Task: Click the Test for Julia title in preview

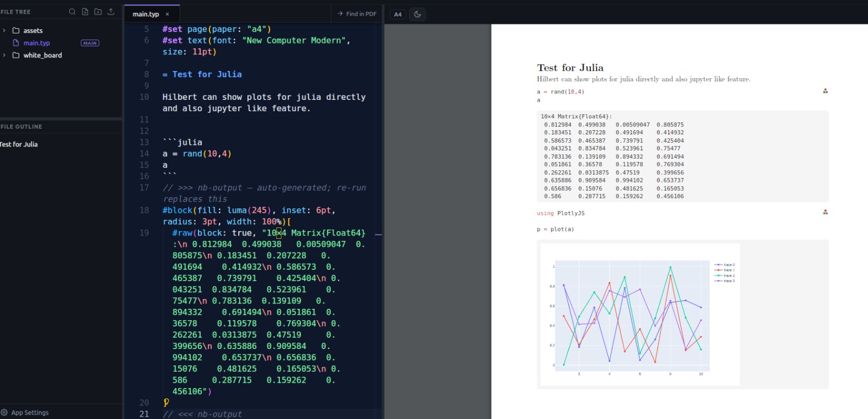Action: 570,67
